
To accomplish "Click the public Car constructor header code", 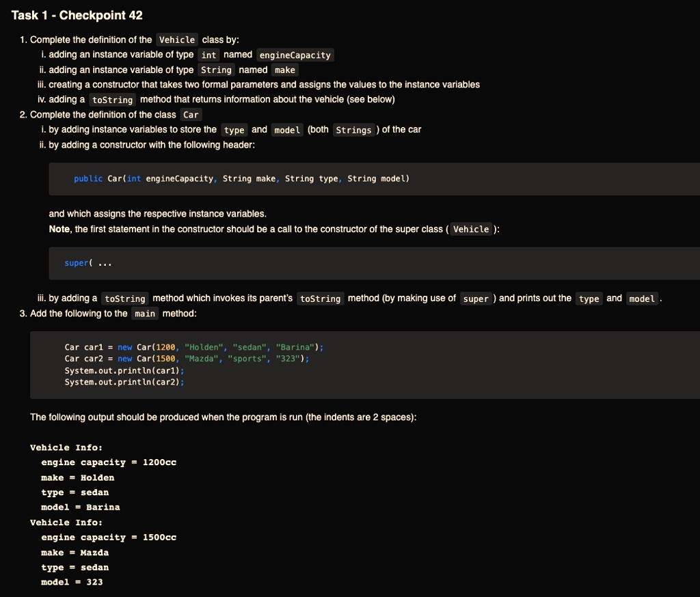I will click(x=241, y=178).
